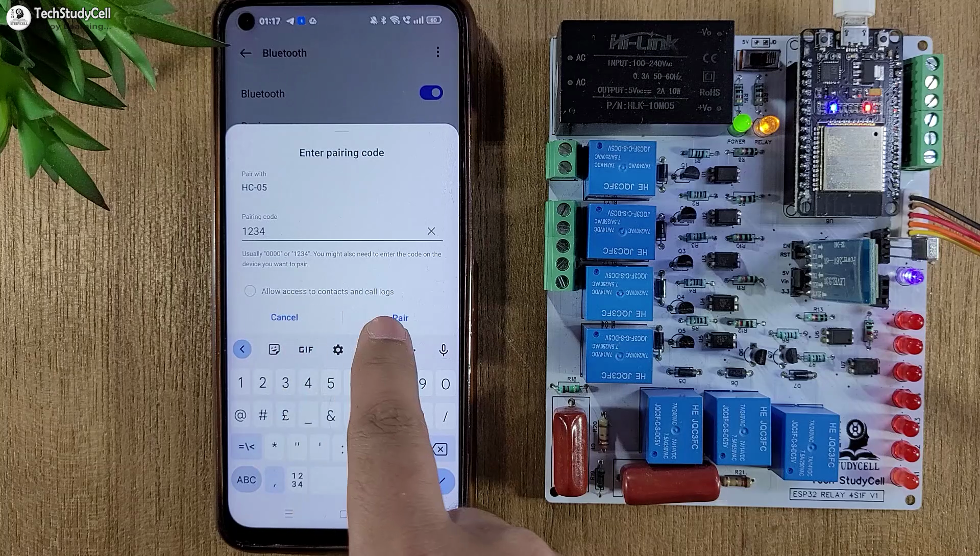Image resolution: width=980 pixels, height=556 pixels.
Task: Tap the three-dot overflow menu icon
Action: [437, 53]
